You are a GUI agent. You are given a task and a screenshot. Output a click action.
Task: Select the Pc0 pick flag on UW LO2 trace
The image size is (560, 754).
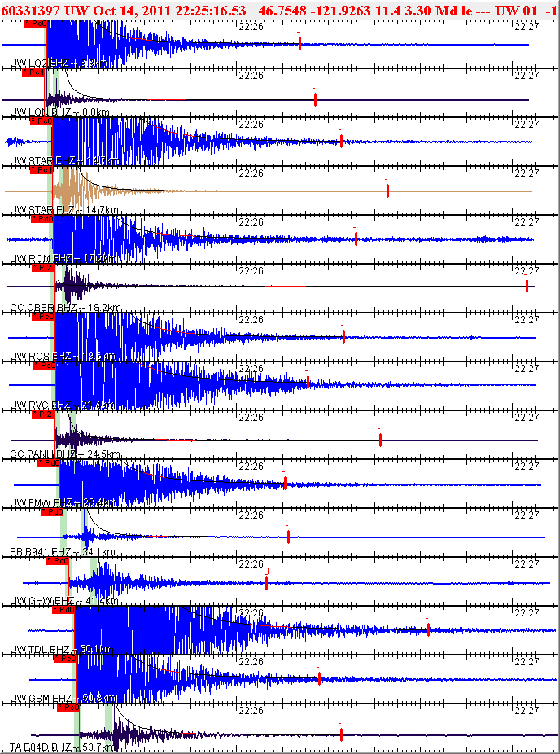click(35, 24)
